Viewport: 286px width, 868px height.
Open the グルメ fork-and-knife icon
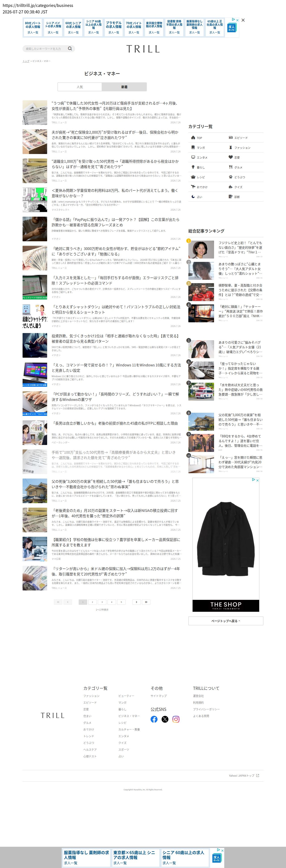click(231, 167)
